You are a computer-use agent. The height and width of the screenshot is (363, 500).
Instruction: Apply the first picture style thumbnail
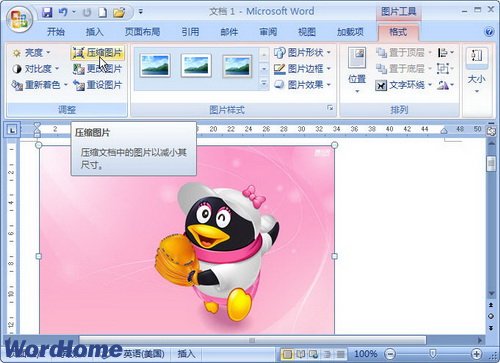coord(155,66)
